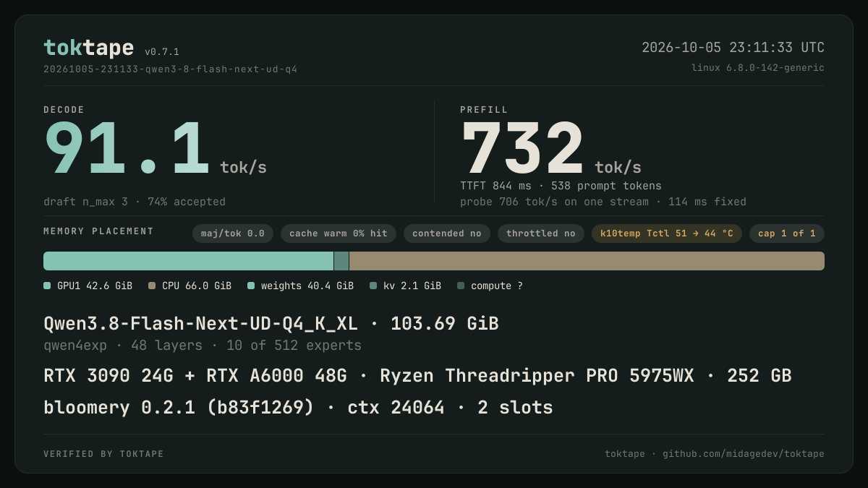Click the GPU1 42.6 GiB legend swatch
Image resolution: width=868 pixels, height=488 pixels.
click(47, 286)
